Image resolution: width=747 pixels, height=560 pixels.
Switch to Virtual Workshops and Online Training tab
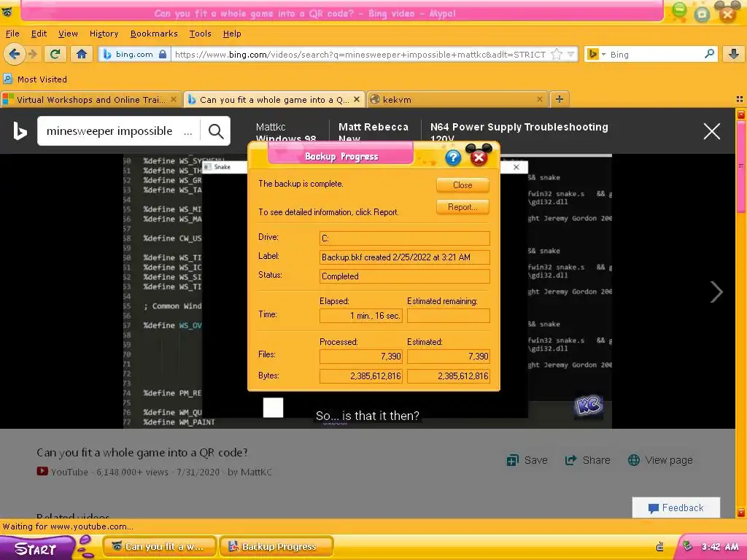point(90,99)
